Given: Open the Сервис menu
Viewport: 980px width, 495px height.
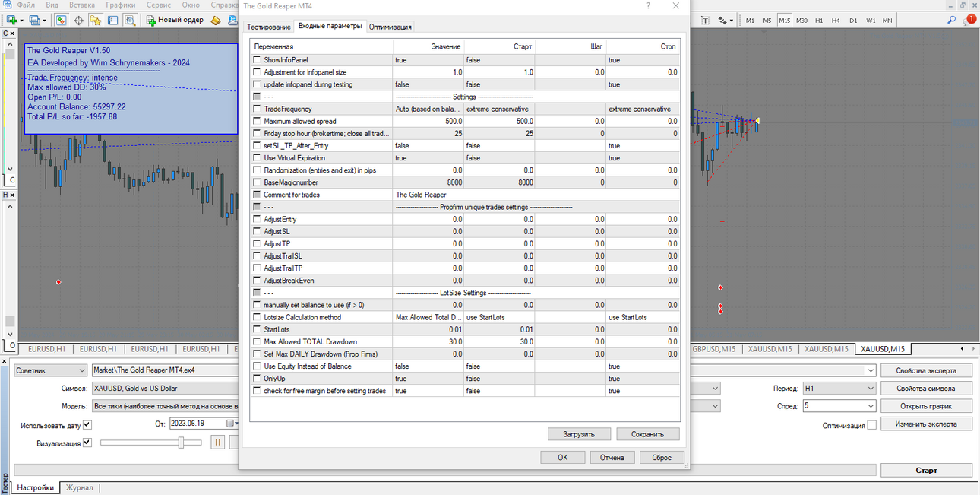Looking at the screenshot, I should pyautogui.click(x=159, y=5).
